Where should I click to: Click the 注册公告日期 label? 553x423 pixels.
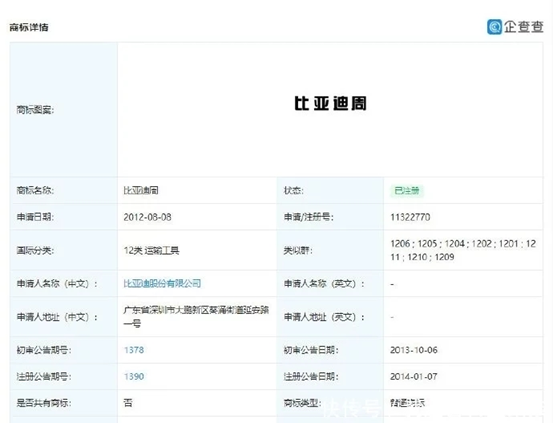click(x=311, y=376)
